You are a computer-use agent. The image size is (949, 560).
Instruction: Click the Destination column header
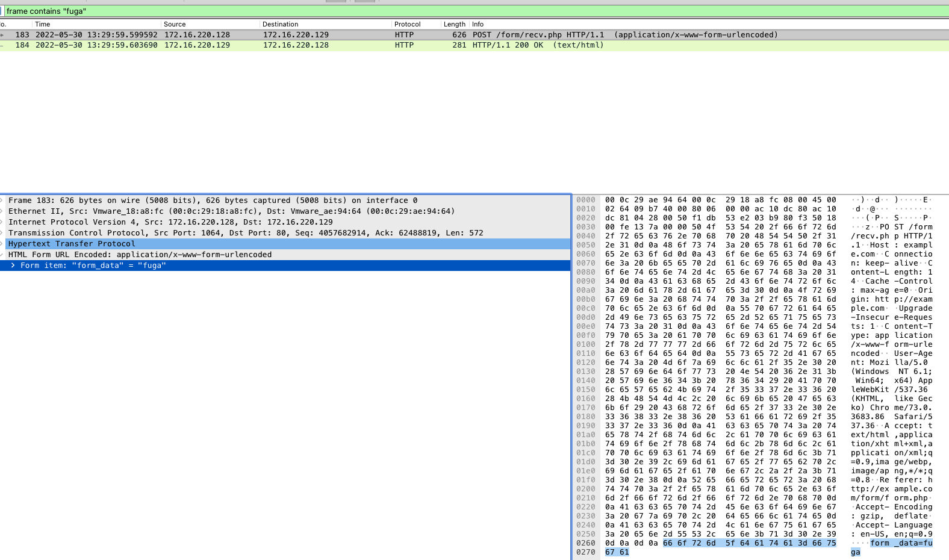(x=280, y=24)
